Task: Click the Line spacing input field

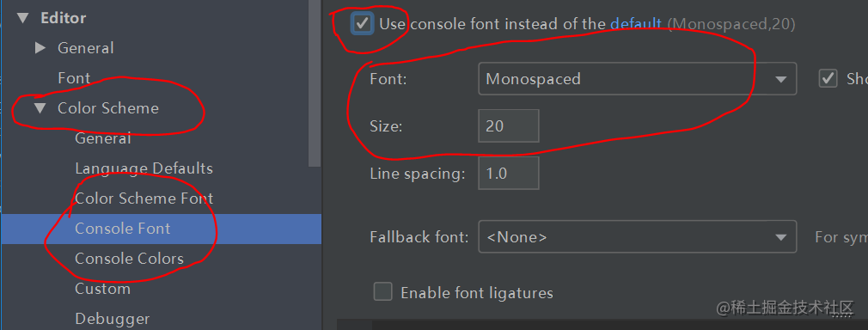Action: point(508,174)
